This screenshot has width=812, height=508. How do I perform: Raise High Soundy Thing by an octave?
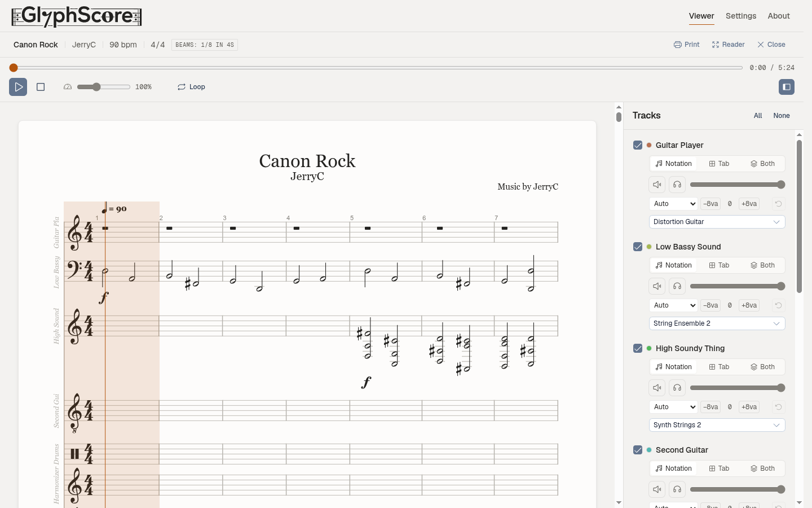pos(749,407)
